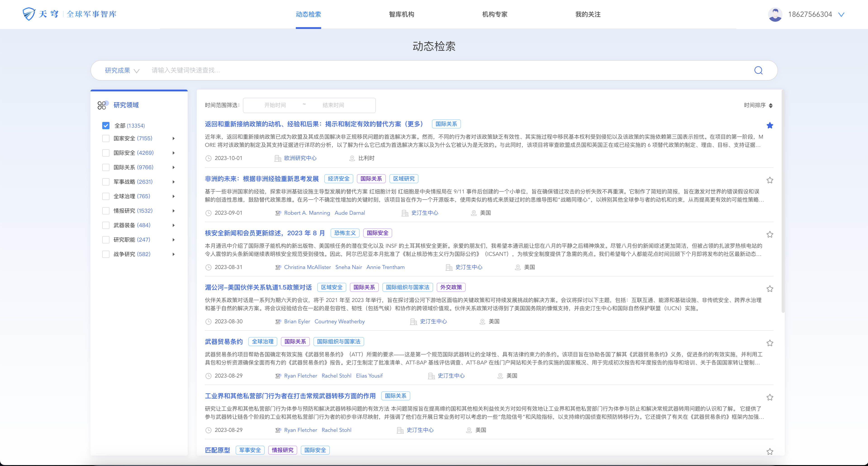Viewport: 868px width, 466px height.
Task: Click clock icon beside 2023-10-01
Action: 209,158
